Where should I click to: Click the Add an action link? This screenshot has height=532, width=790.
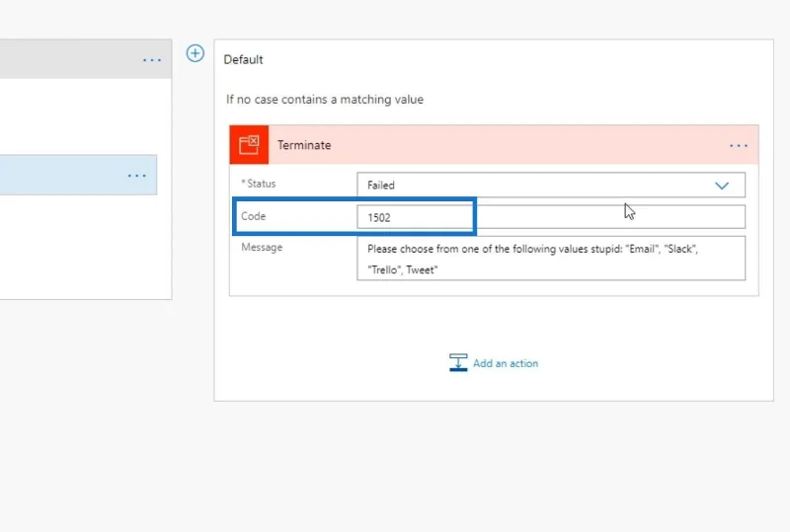tap(506, 363)
